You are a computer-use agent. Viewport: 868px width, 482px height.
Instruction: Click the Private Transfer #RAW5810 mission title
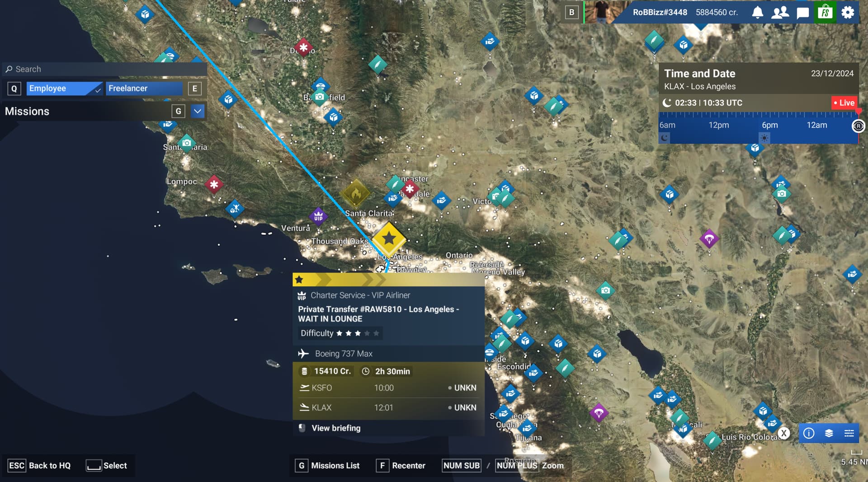point(378,314)
